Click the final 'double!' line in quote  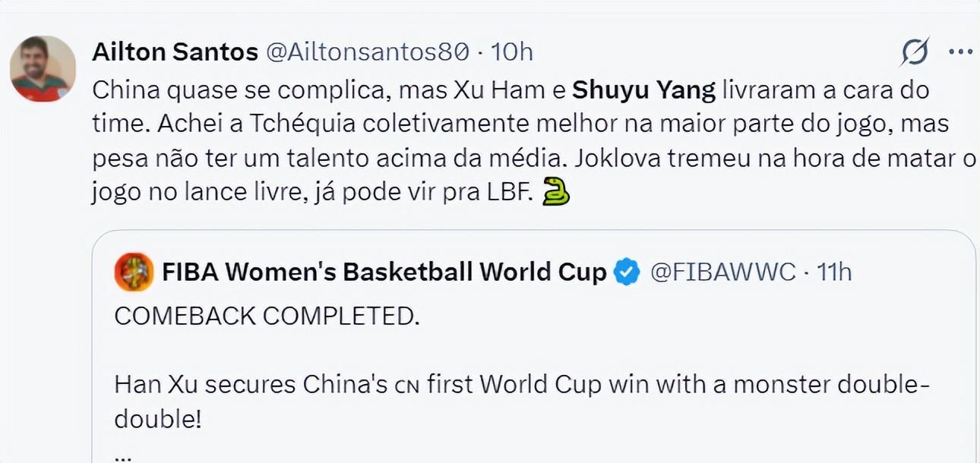pyautogui.click(x=158, y=419)
